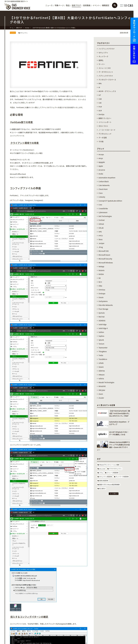Open AR/VR・グラフィックス blog category
The width and height of the screenshot is (138, 644).
107,91
